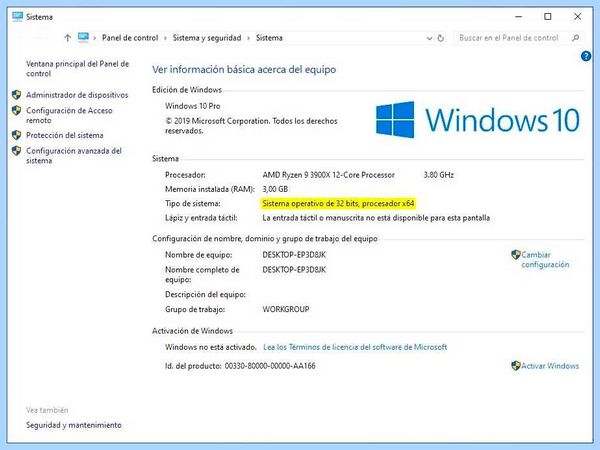
Task: Go to Sistema y seguridad breadcrumb
Action: click(207, 38)
